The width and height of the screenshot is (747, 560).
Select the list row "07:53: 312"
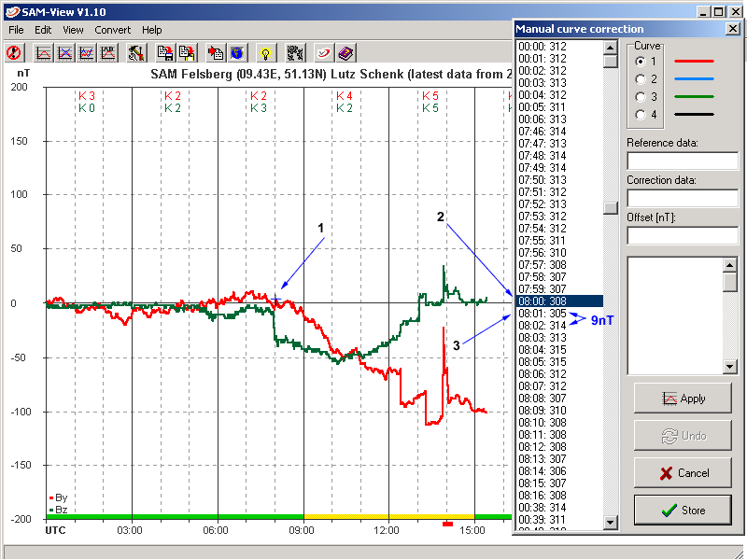point(559,217)
